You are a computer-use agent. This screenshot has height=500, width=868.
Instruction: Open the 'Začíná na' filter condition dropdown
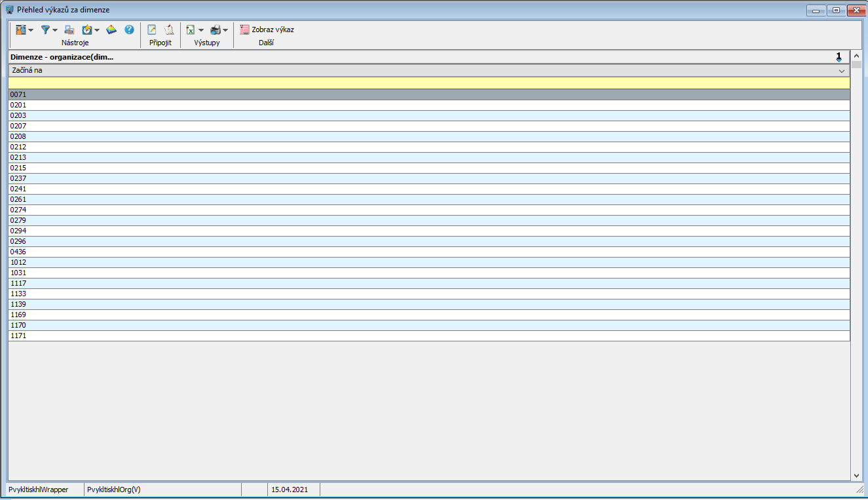coord(842,71)
